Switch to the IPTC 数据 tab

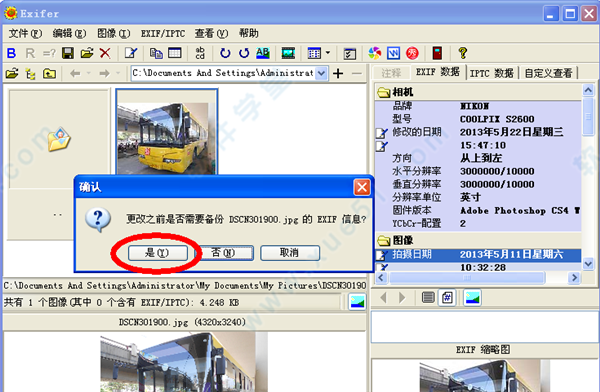(492, 73)
